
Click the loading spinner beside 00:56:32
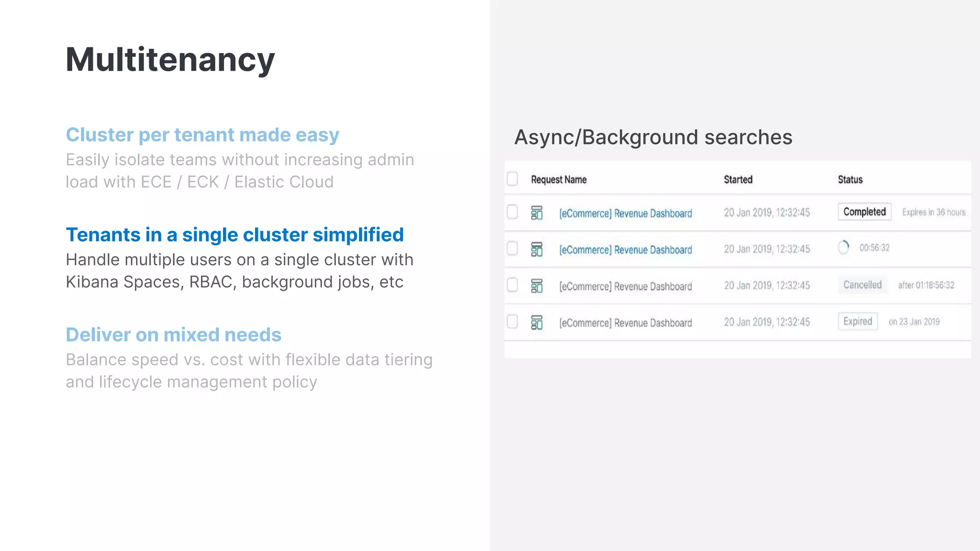[844, 247]
